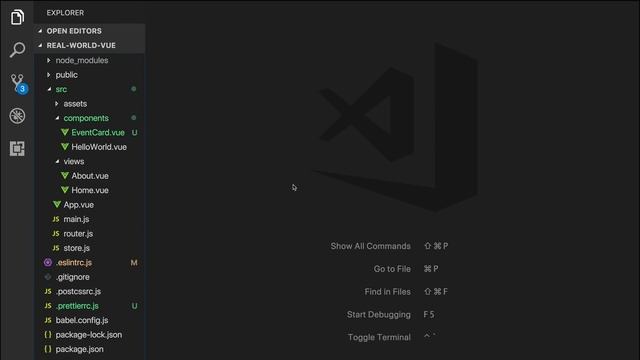Select the assets folder name
This screenshot has width=640, height=360.
point(75,104)
